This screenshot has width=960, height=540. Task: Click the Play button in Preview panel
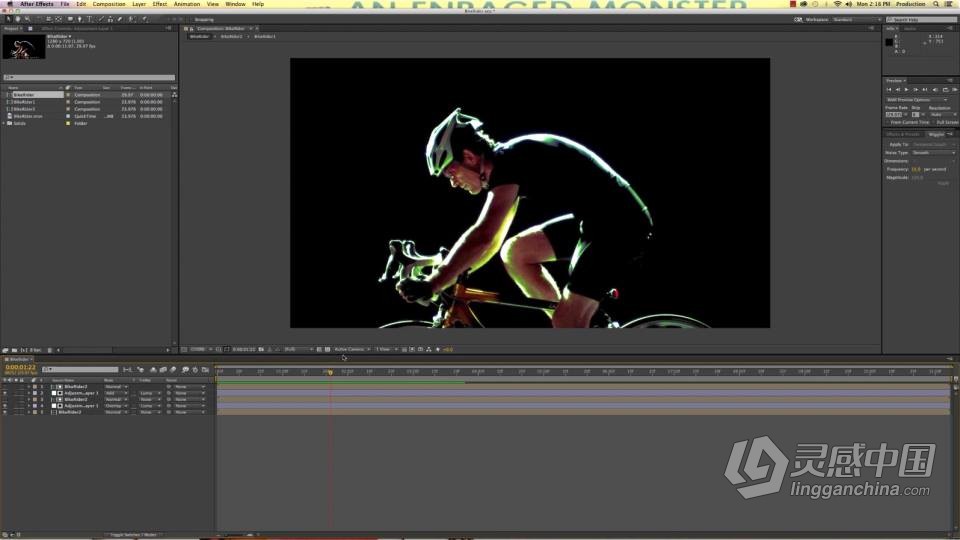tap(907, 89)
